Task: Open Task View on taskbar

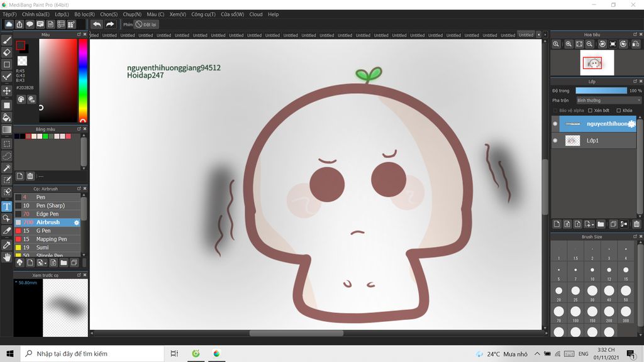Action: 174,353
